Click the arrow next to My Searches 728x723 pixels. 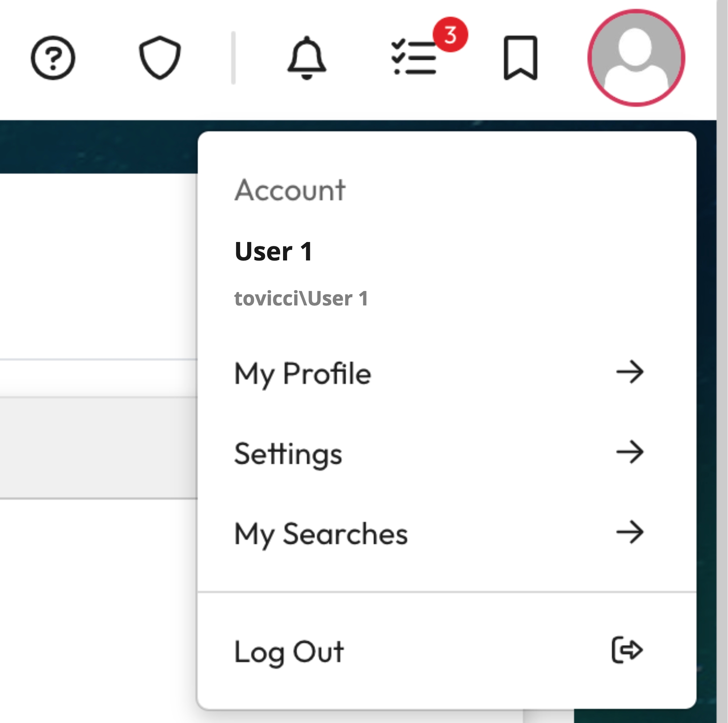pyautogui.click(x=630, y=532)
